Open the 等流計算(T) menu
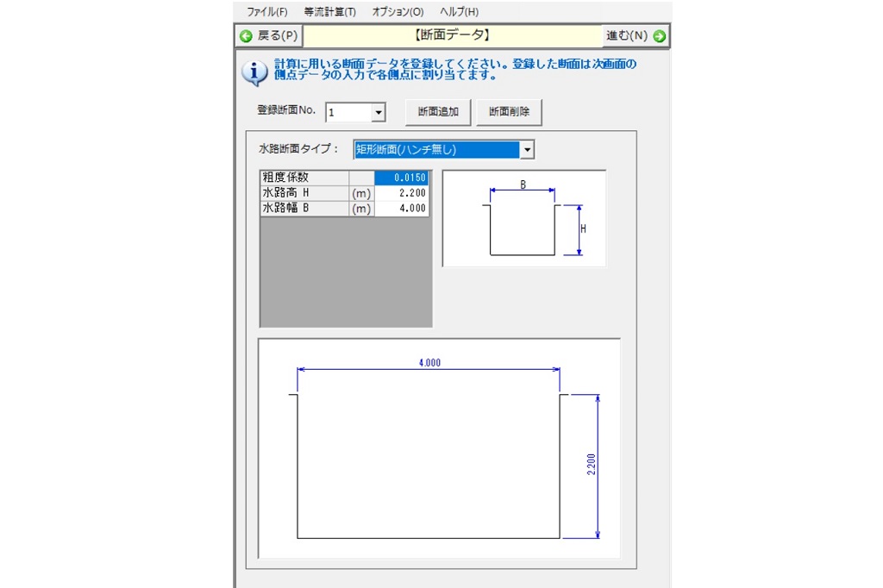The height and width of the screenshot is (588, 883). pyautogui.click(x=330, y=12)
